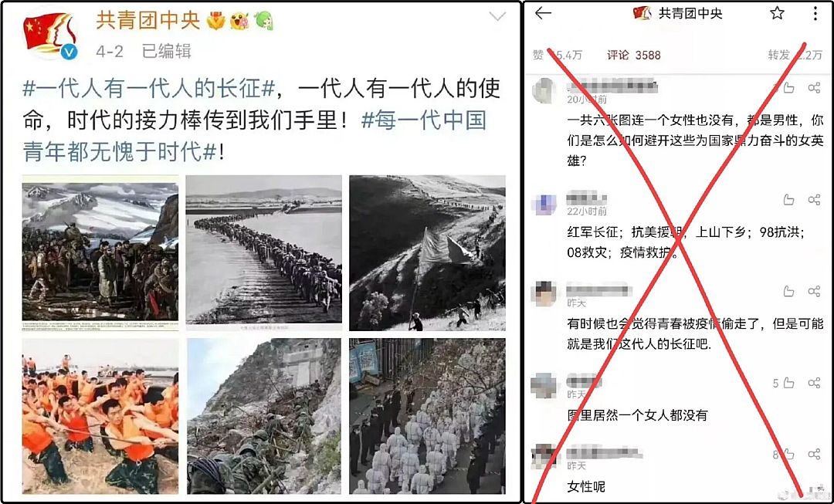Tap the back arrow icon
The height and width of the screenshot is (504, 834).
pos(543,13)
